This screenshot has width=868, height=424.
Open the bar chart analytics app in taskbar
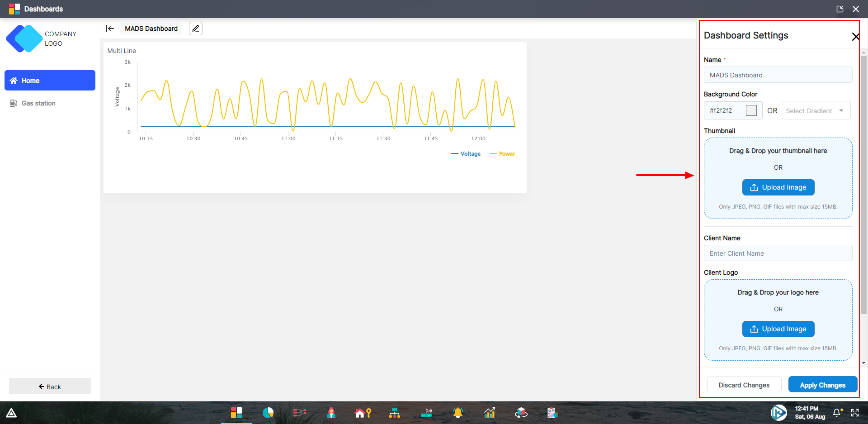pyautogui.click(x=490, y=413)
